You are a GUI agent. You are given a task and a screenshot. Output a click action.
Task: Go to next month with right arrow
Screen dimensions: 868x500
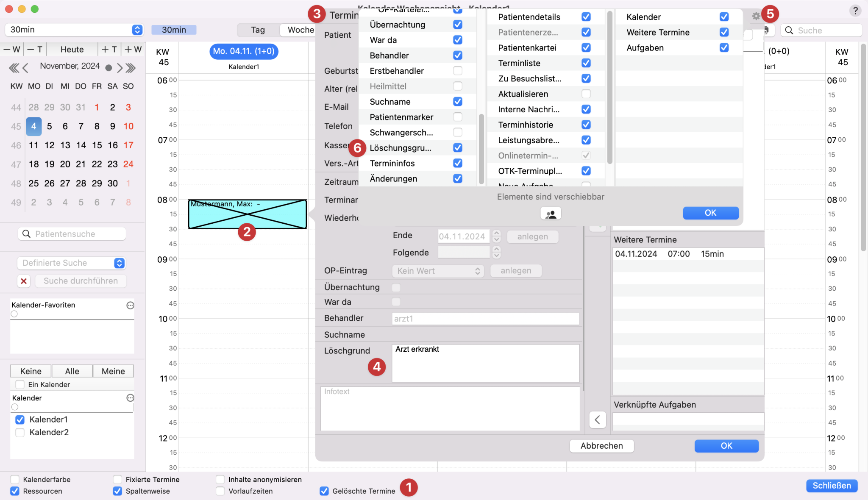pyautogui.click(x=120, y=67)
